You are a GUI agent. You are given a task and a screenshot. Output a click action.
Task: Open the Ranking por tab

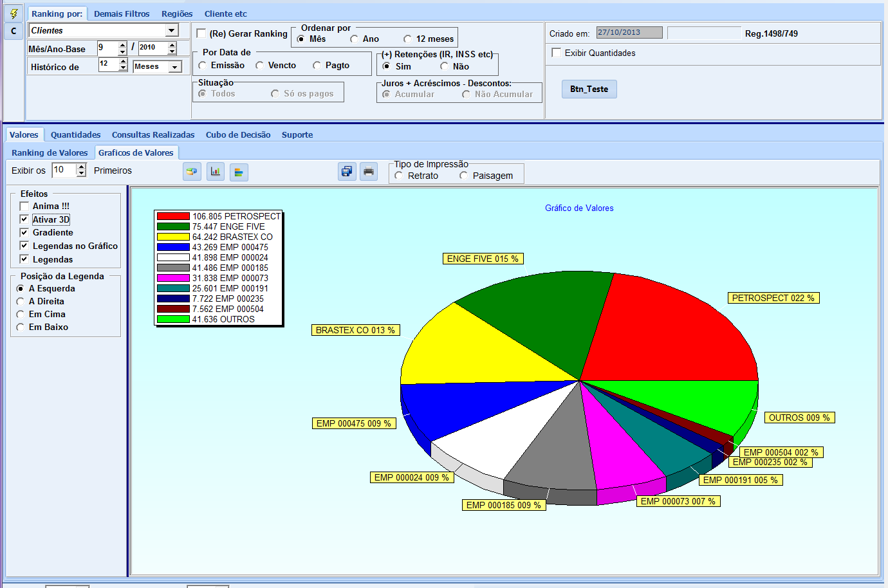click(57, 14)
